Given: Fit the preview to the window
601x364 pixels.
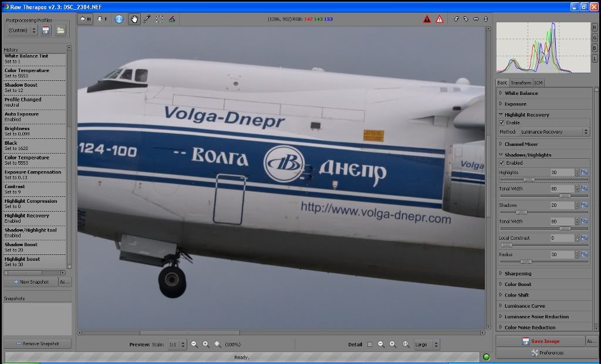Looking at the screenshot, I should tap(217, 344).
